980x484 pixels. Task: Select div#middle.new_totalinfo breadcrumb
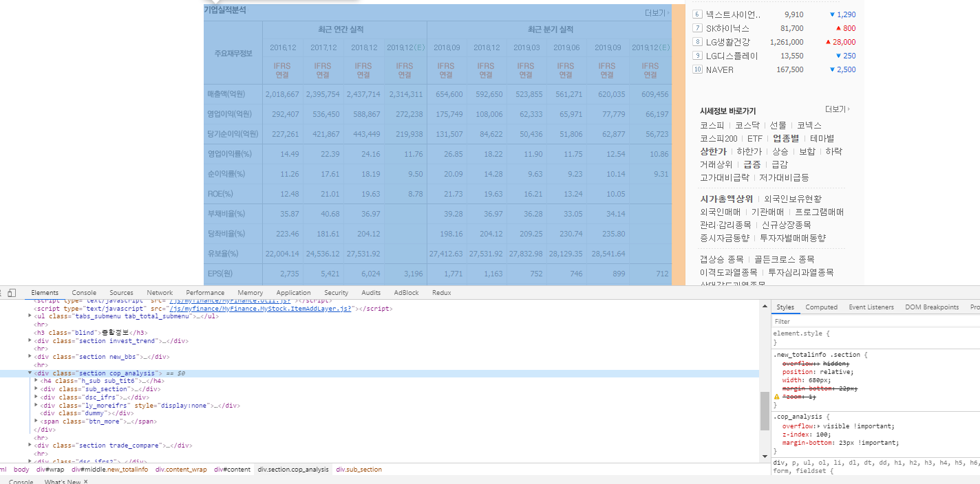[109, 470]
